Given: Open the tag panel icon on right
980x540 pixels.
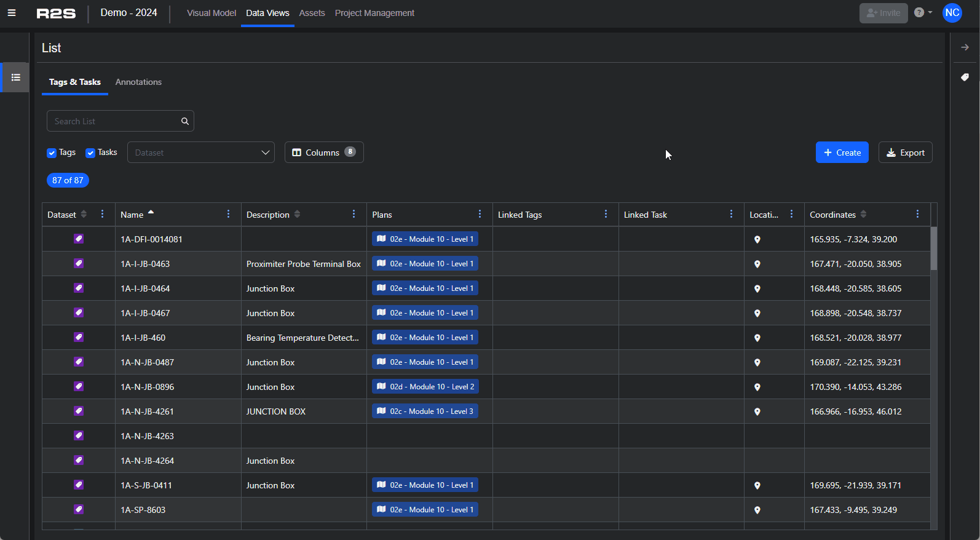Looking at the screenshot, I should pos(965,77).
